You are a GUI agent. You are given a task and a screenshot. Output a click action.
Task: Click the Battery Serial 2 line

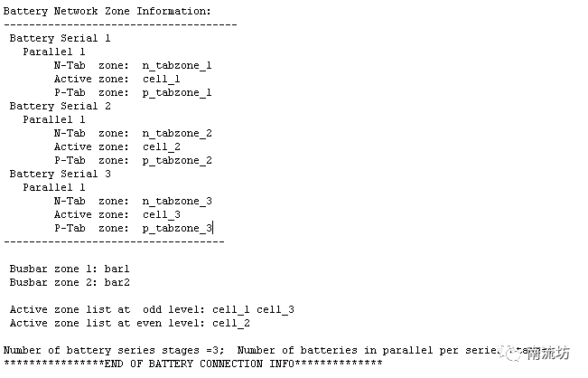pos(60,106)
